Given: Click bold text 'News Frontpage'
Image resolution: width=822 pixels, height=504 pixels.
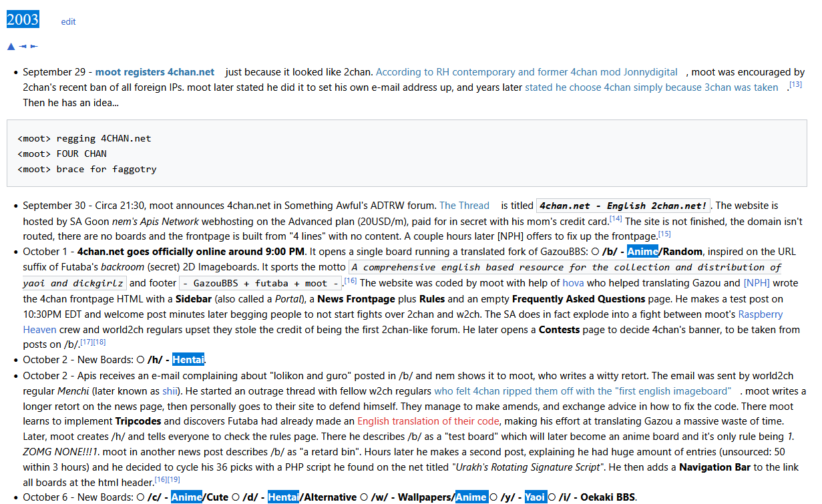Looking at the screenshot, I should pos(355,299).
